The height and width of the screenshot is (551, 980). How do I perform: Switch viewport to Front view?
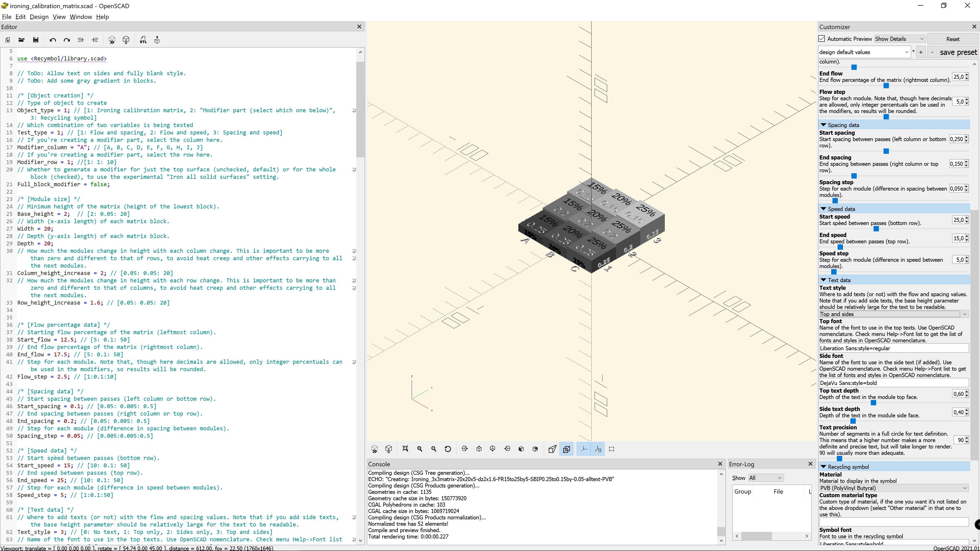pos(521,449)
